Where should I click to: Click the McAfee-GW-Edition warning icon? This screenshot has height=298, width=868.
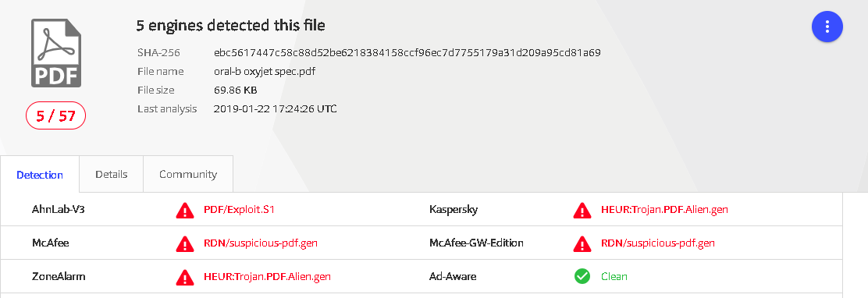click(x=582, y=243)
